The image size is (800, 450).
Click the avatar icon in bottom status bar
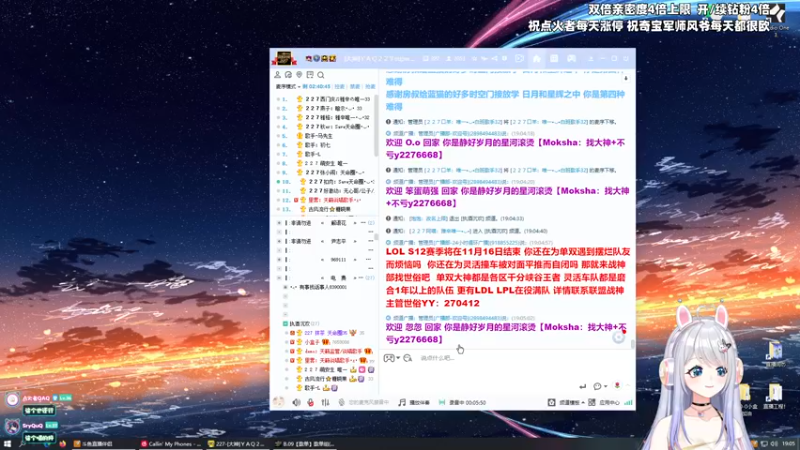click(279, 402)
